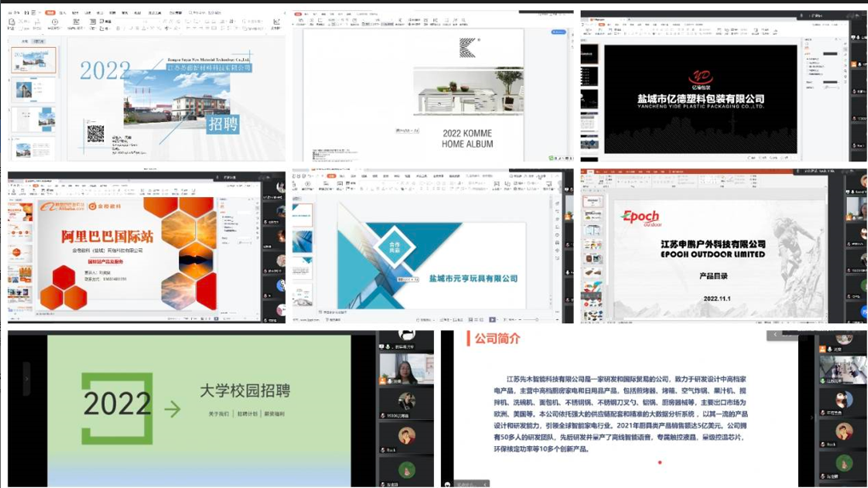868x488 pixels.
Task: Click the Epoch Outdoor logo on the product catalog slide
Action: 640,217
